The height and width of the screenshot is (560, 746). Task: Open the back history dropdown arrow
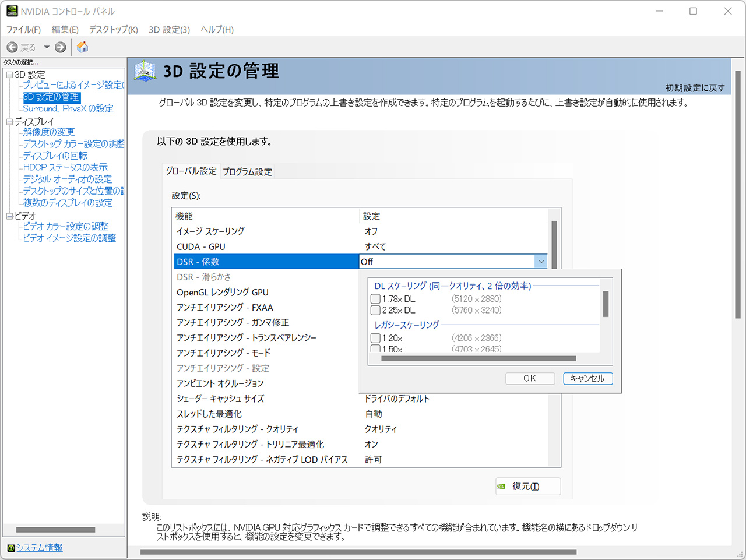click(47, 47)
